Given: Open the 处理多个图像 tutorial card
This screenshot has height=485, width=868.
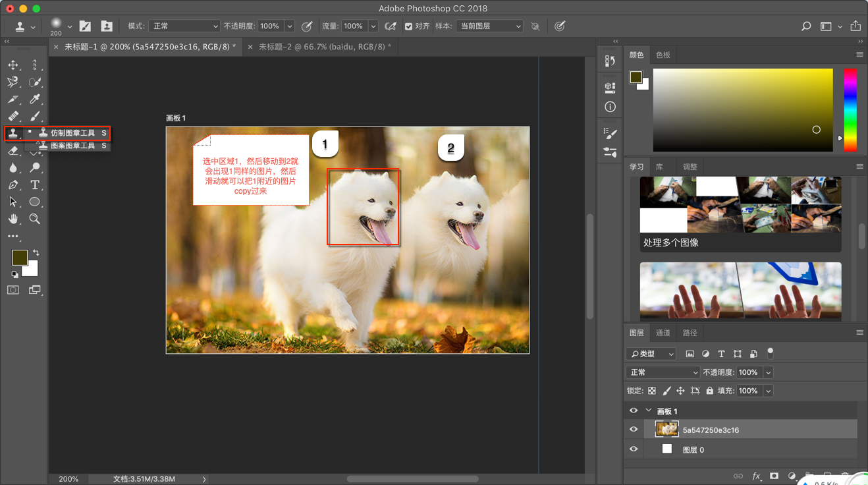Looking at the screenshot, I should [740, 214].
